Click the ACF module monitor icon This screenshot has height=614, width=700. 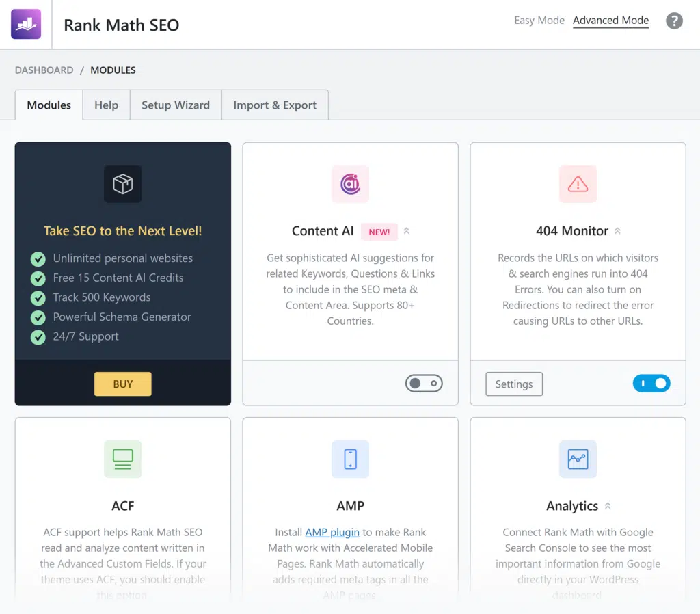[123, 459]
